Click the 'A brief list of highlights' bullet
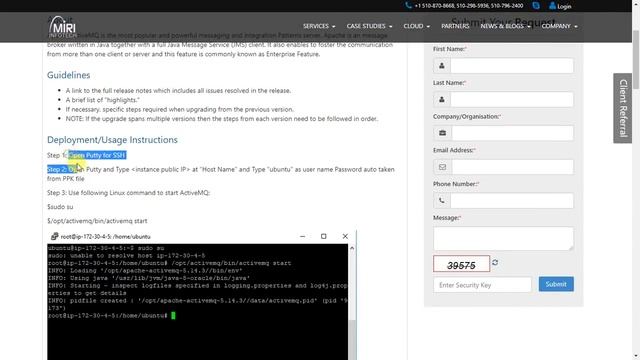Viewport: 640px width, 360px height. tap(102, 100)
